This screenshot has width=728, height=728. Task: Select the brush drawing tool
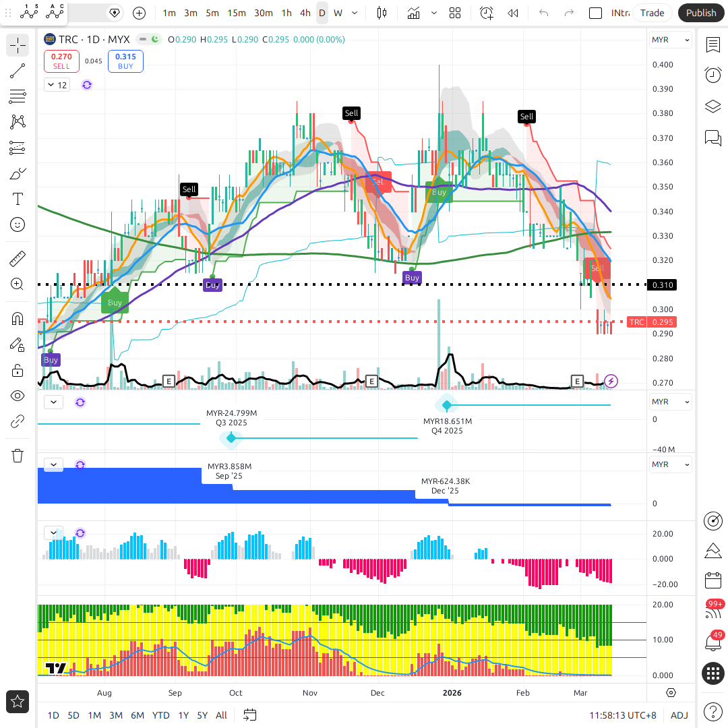18,174
